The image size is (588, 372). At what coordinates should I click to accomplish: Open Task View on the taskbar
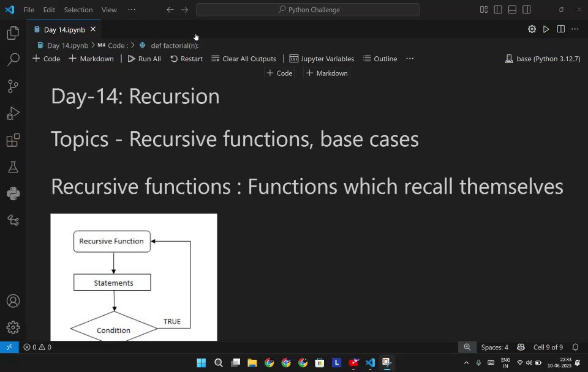[235, 363]
